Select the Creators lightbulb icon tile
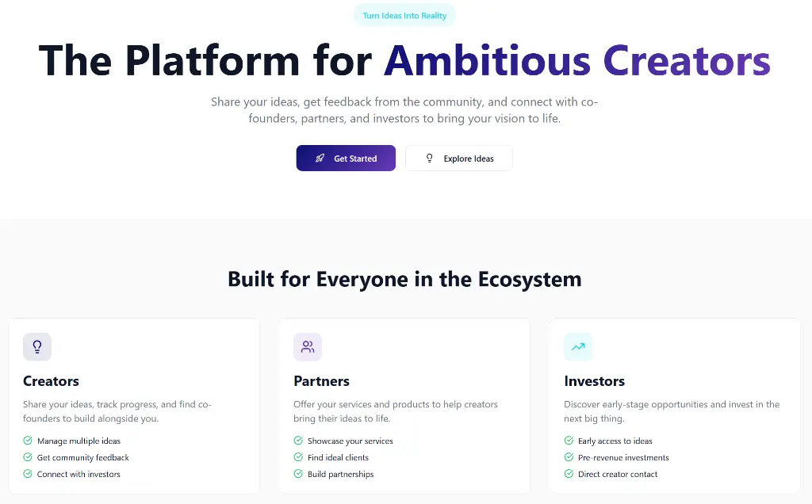Image resolution: width=812 pixels, height=504 pixels. pyautogui.click(x=37, y=346)
